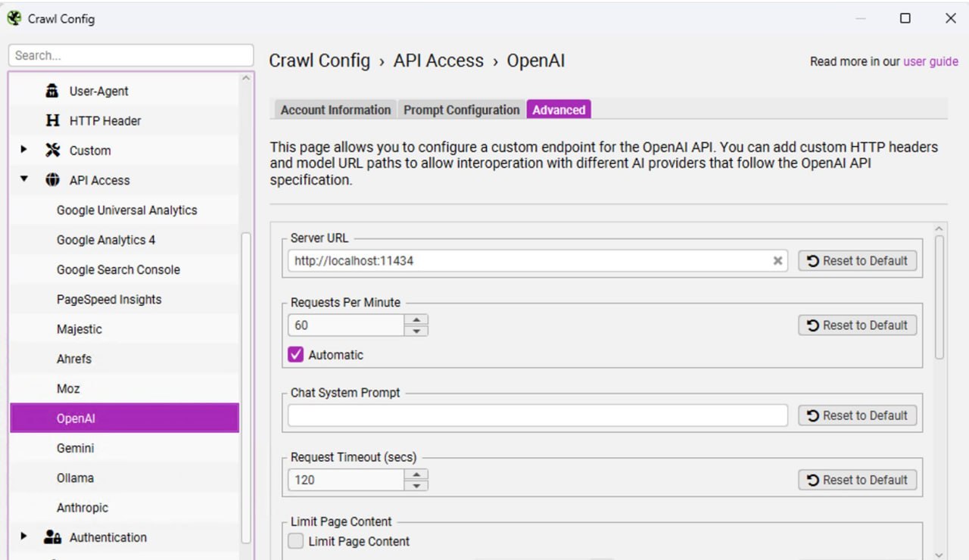
Task: Select OpenAI in API Access list
Action: pyautogui.click(x=124, y=418)
